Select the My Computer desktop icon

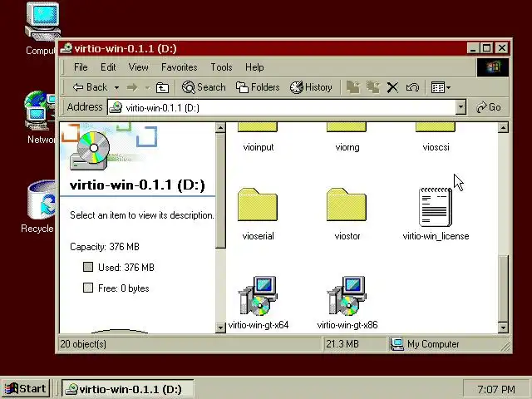click(42, 28)
